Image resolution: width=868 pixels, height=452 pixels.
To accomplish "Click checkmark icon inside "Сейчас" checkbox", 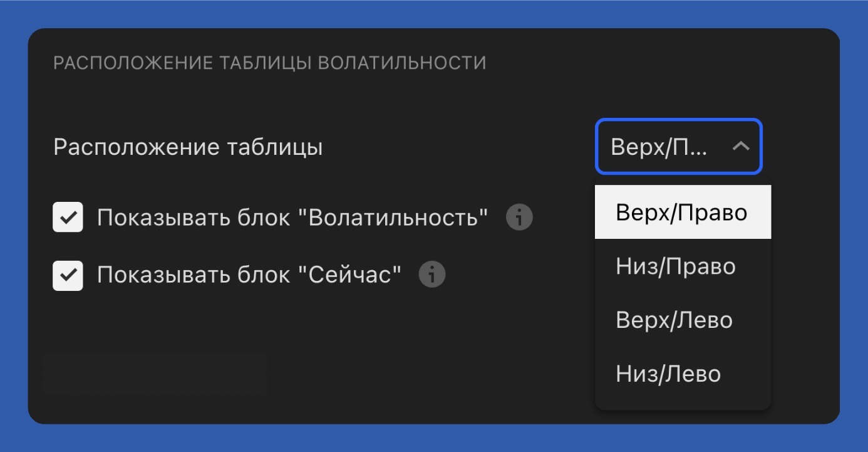I will [x=68, y=274].
